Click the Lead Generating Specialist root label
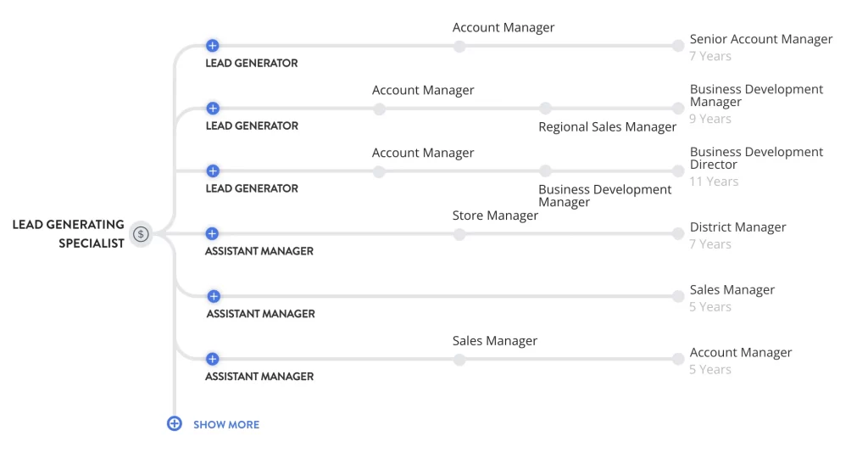This screenshot has width=868, height=453. 68,234
